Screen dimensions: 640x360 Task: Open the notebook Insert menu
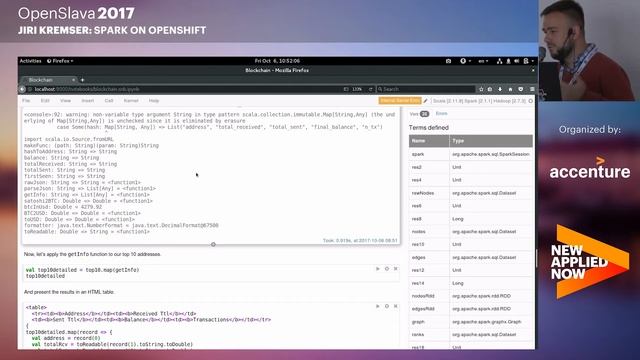point(88,101)
